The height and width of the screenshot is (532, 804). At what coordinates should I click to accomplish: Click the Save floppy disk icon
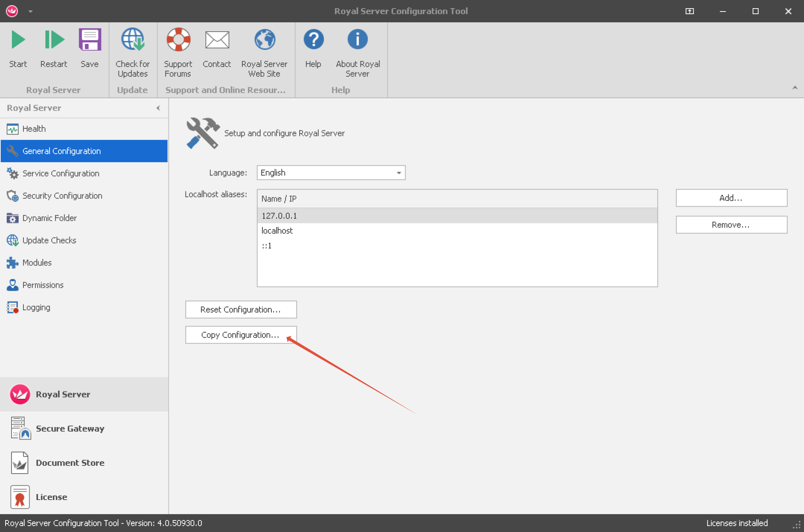point(90,40)
